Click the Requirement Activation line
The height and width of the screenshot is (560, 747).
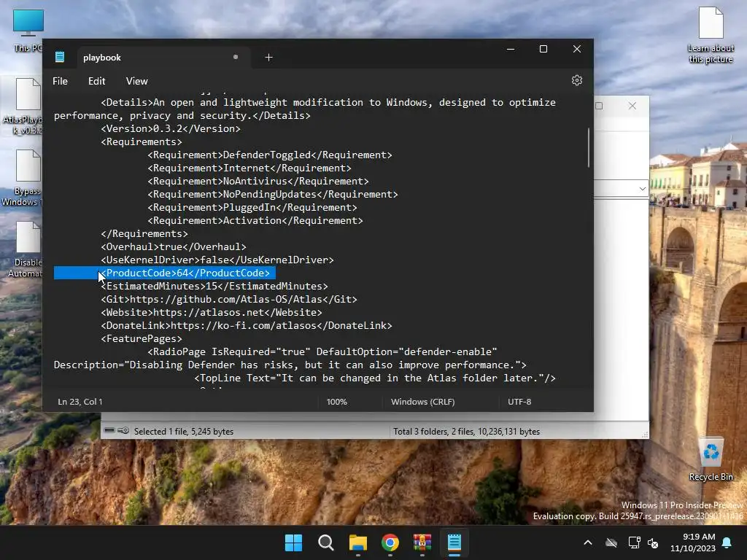coord(255,220)
